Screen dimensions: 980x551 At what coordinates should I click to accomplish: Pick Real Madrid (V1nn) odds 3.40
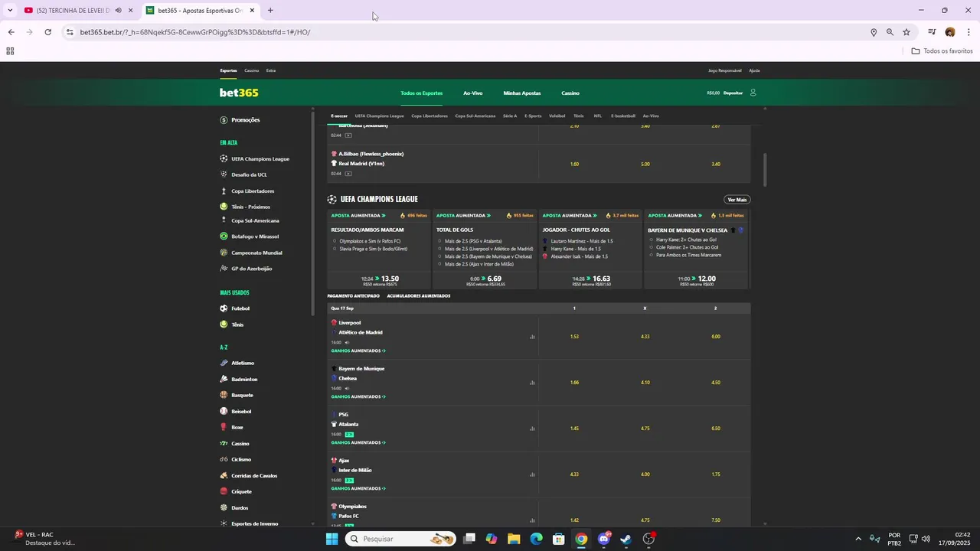(716, 164)
